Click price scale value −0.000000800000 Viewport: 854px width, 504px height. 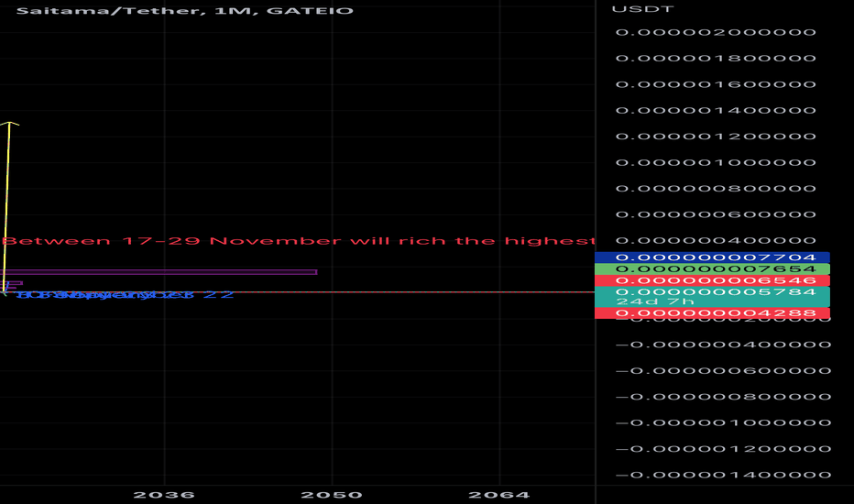click(723, 397)
